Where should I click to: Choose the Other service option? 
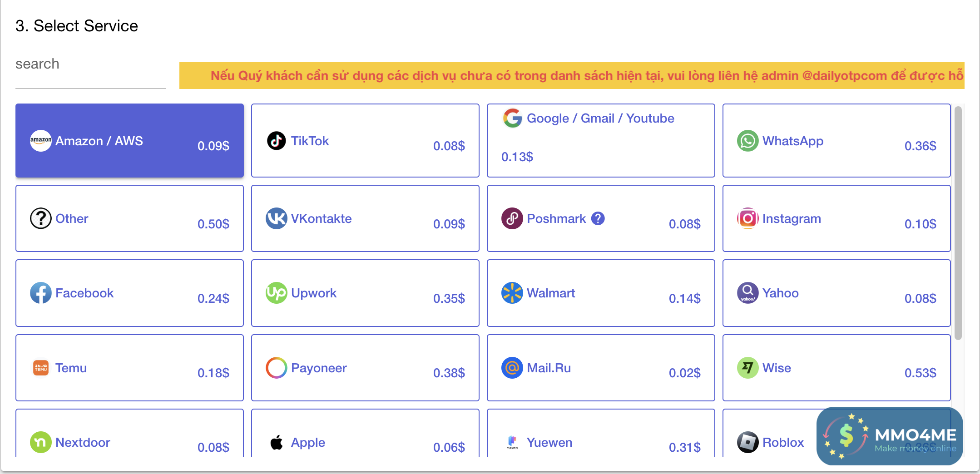[x=129, y=218]
